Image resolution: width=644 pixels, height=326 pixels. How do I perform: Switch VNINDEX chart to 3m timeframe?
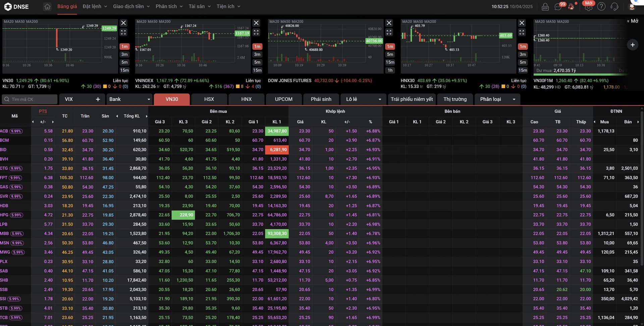(x=257, y=54)
